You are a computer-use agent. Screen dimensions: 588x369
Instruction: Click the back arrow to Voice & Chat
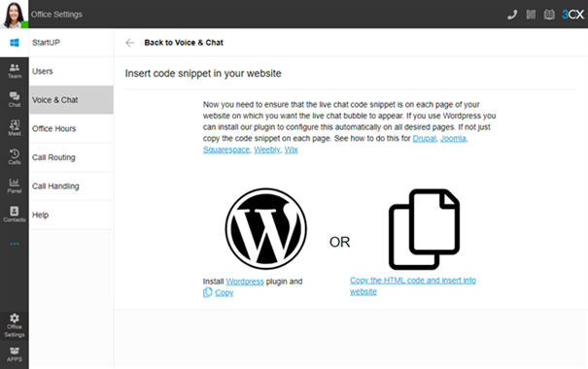(130, 43)
